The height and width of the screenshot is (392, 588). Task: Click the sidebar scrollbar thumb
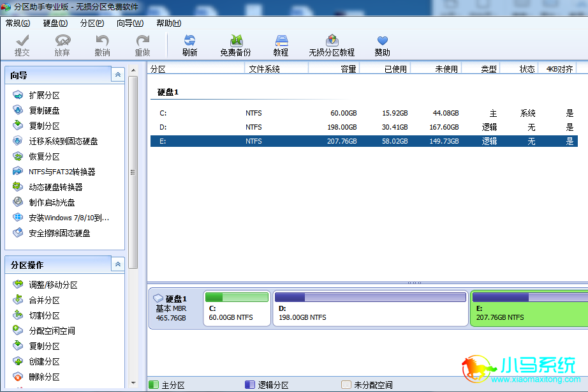pyautogui.click(x=133, y=172)
